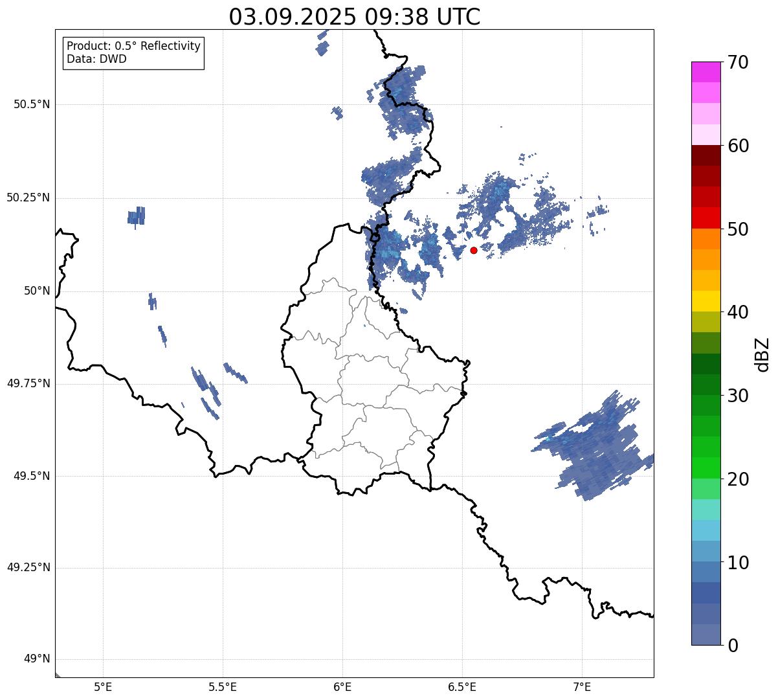Pick the topmost magenta colorbar swatch

[x=706, y=72]
